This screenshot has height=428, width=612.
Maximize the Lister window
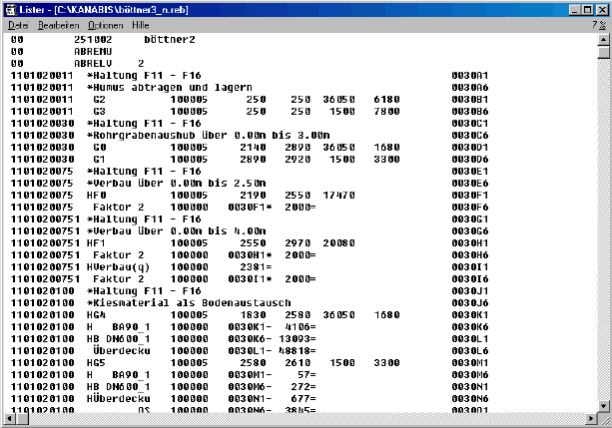pyautogui.click(x=587, y=10)
